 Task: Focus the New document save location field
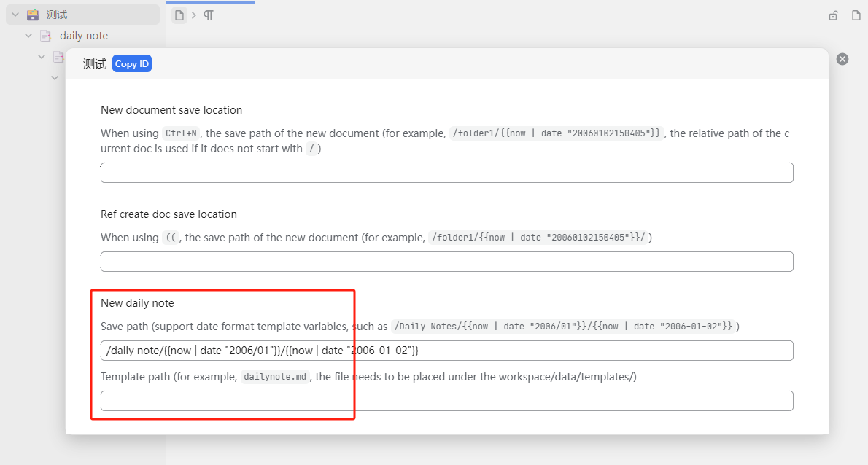[446, 173]
